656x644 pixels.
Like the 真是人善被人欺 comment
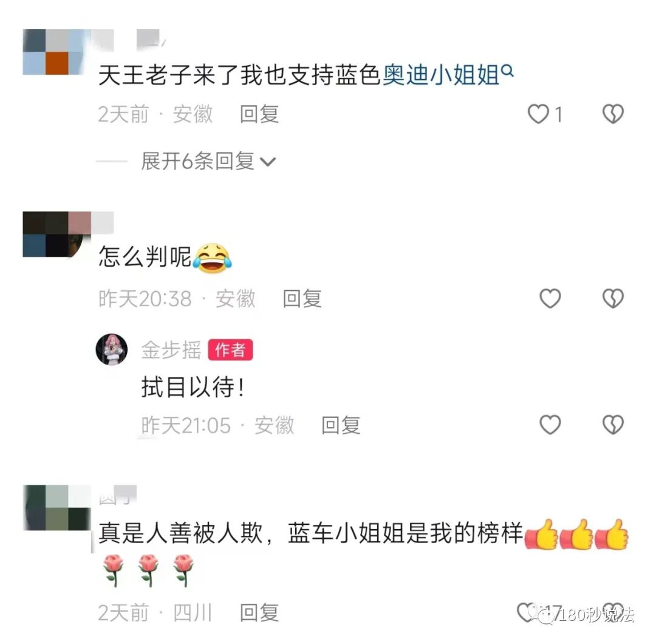click(527, 612)
